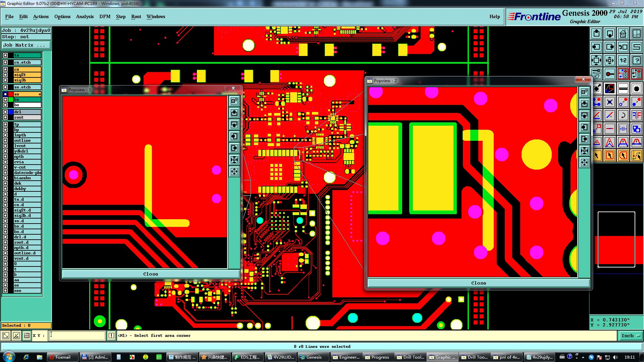Viewport: 644px width, 362px height.
Task: Select the biaozhu layer name
Action: (x=28, y=178)
